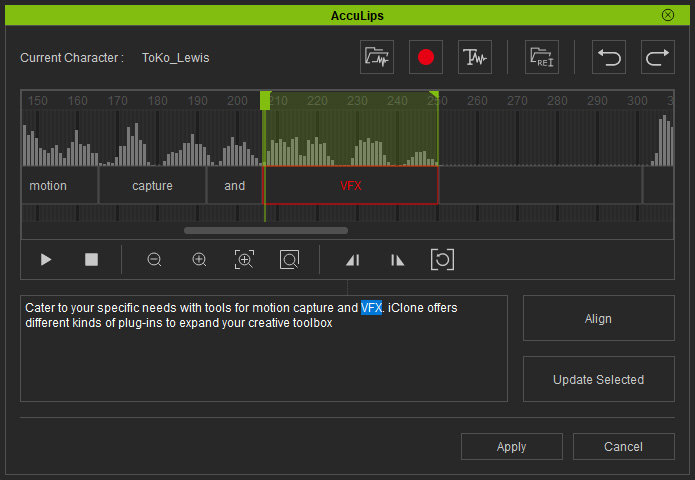Zoom to the selected range icon
The width and height of the screenshot is (695, 480).
[x=244, y=259]
